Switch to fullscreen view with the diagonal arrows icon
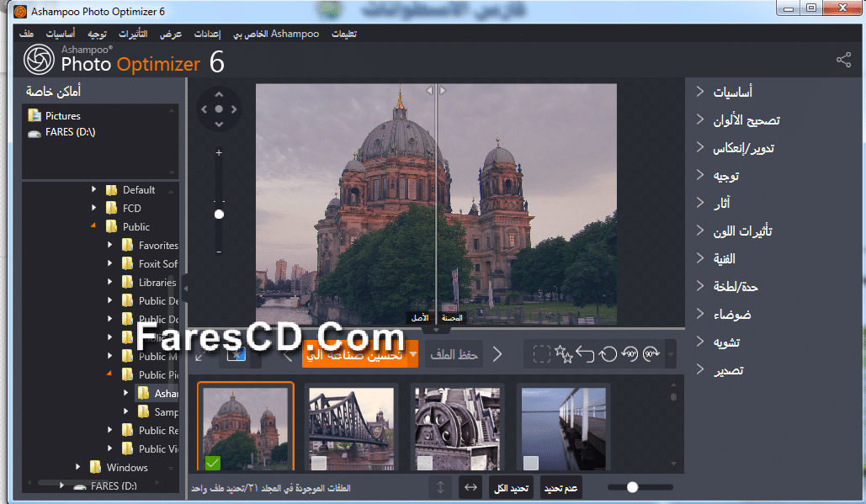Viewport: 866px width, 504px height. click(200, 355)
